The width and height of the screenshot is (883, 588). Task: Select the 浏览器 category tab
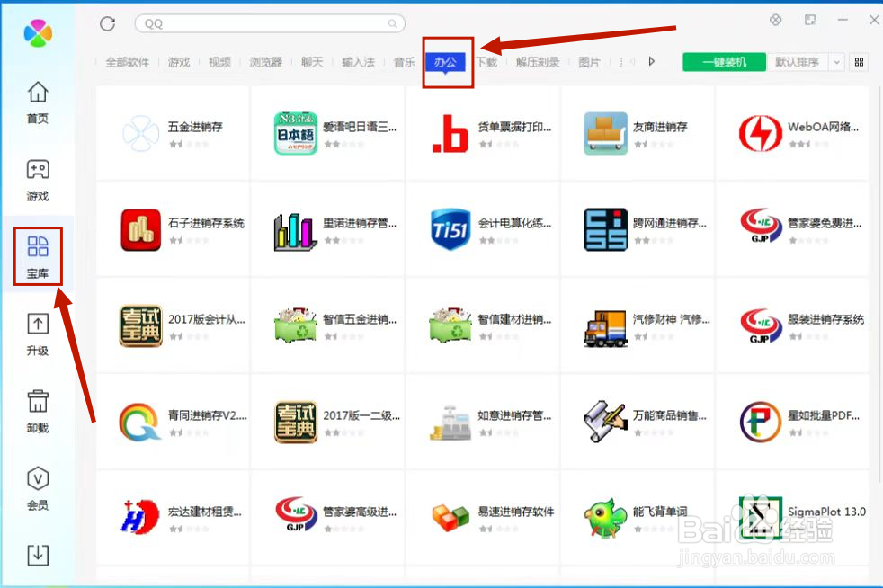click(x=266, y=62)
